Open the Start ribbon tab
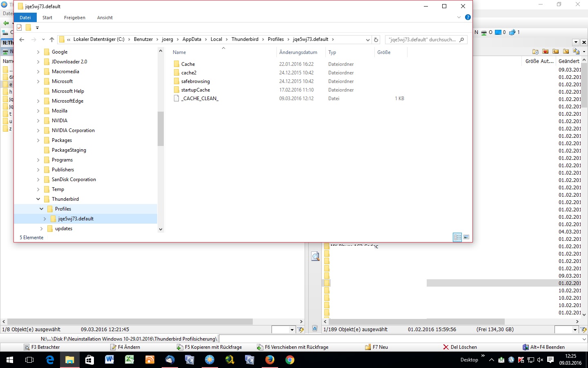The image size is (588, 368). (47, 18)
